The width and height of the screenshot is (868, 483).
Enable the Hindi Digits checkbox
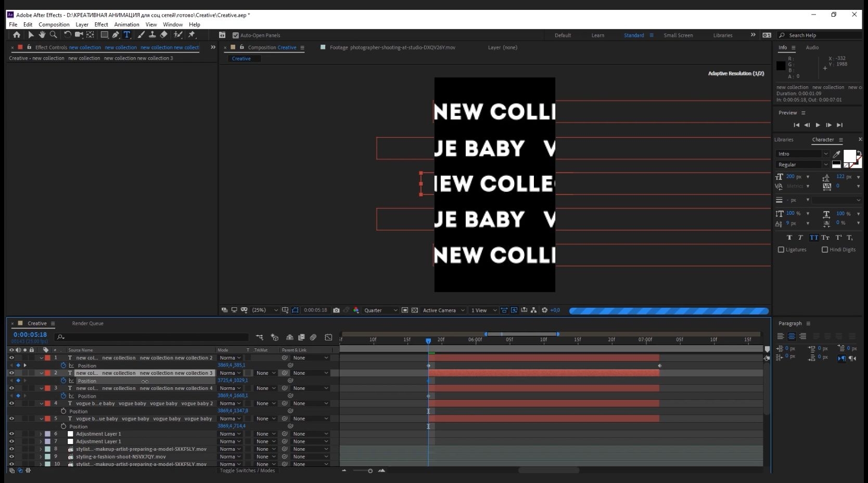[825, 250]
